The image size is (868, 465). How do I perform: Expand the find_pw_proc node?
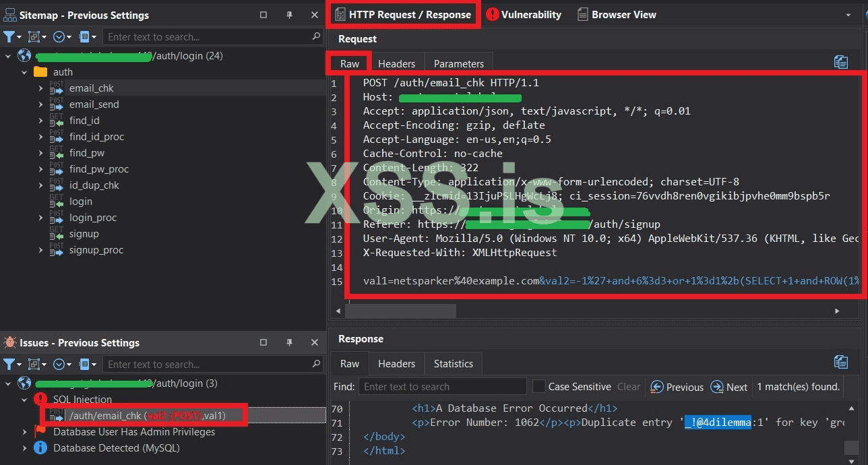pyautogui.click(x=40, y=169)
